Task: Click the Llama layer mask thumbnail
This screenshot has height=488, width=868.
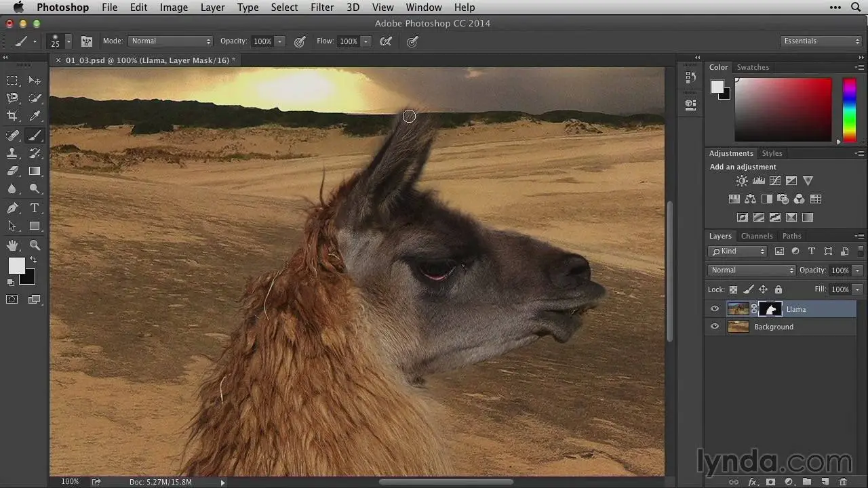Action: click(770, 309)
